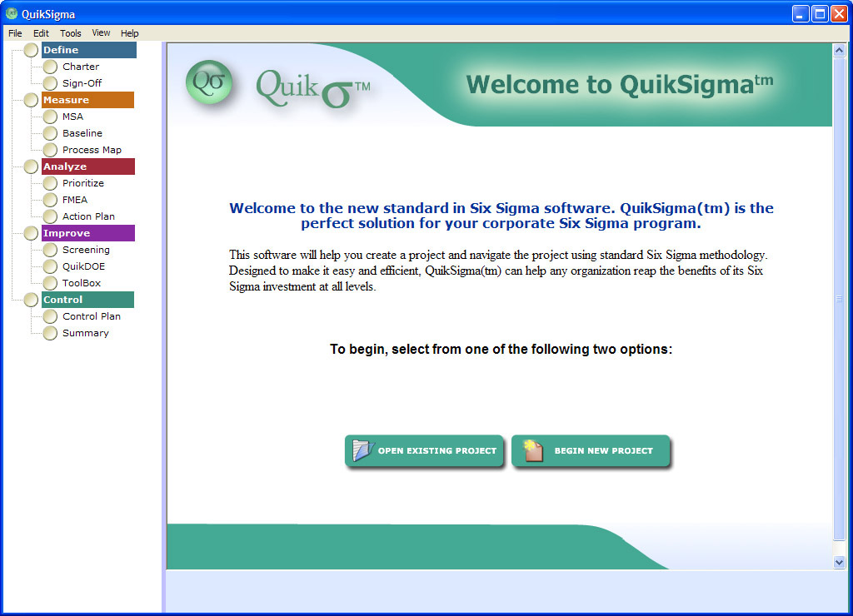853x616 pixels.
Task: Click the QuikSigma icon in the title bar
Action: 12,13
